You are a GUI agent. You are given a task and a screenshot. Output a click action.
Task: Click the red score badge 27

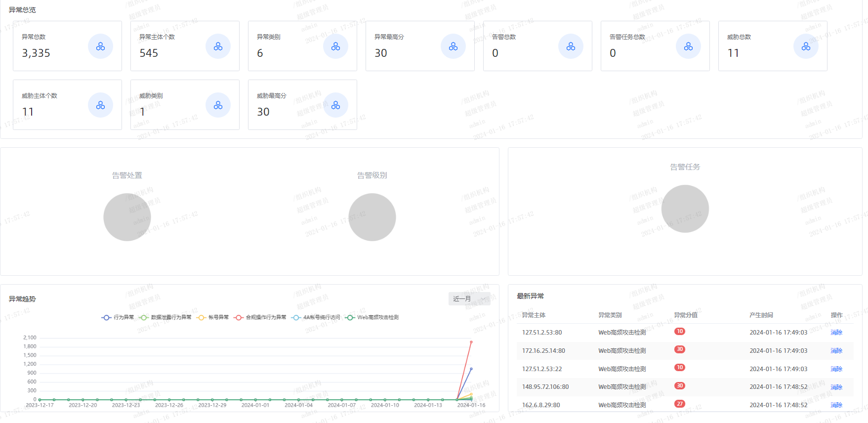click(680, 404)
